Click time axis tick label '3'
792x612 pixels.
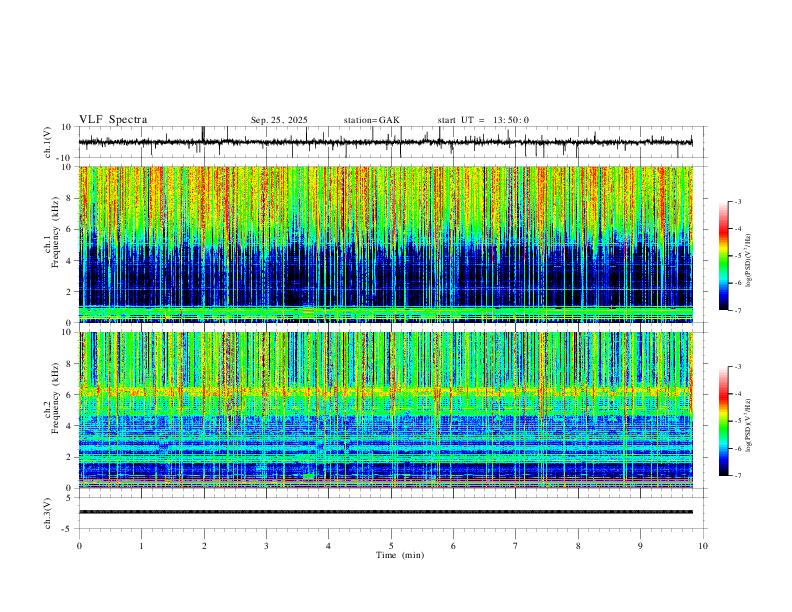pos(266,546)
